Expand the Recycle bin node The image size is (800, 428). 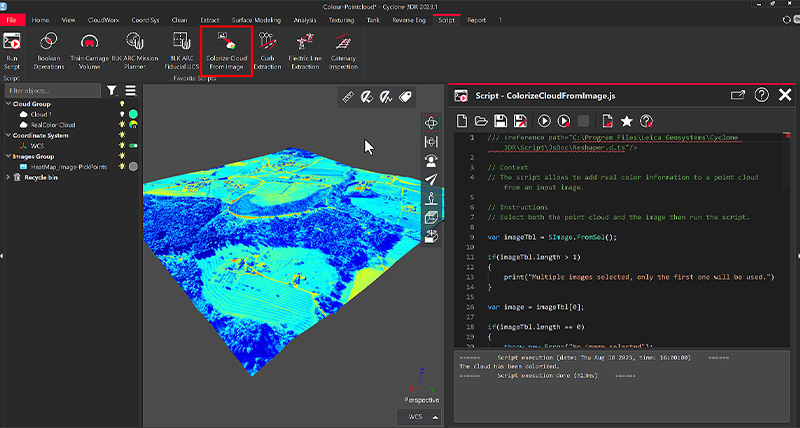pos(8,178)
